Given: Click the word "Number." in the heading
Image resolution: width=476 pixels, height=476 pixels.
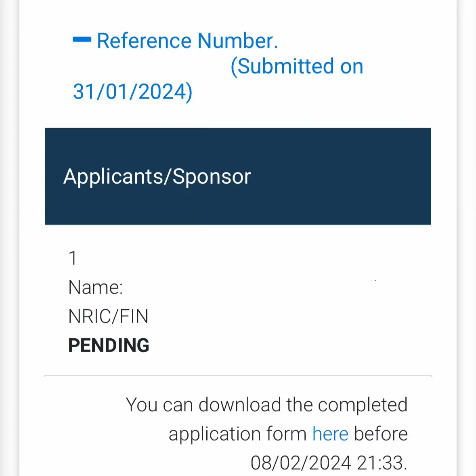Looking at the screenshot, I should click(x=238, y=41).
